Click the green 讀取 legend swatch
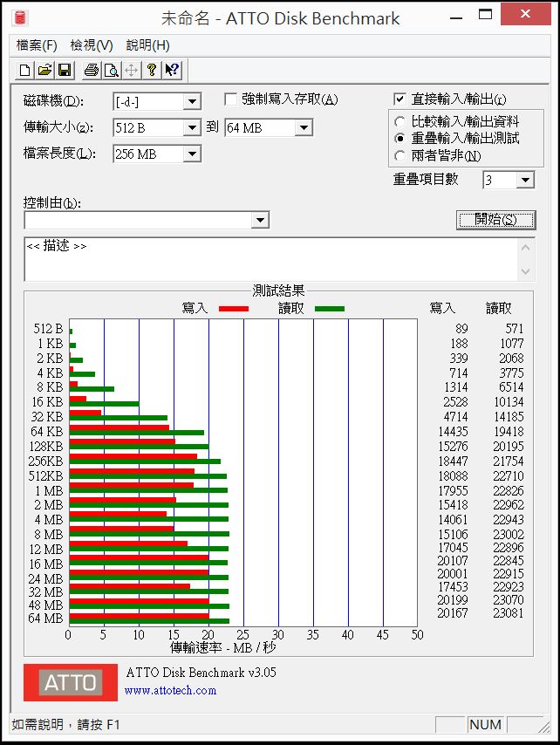560x745 pixels. point(330,309)
